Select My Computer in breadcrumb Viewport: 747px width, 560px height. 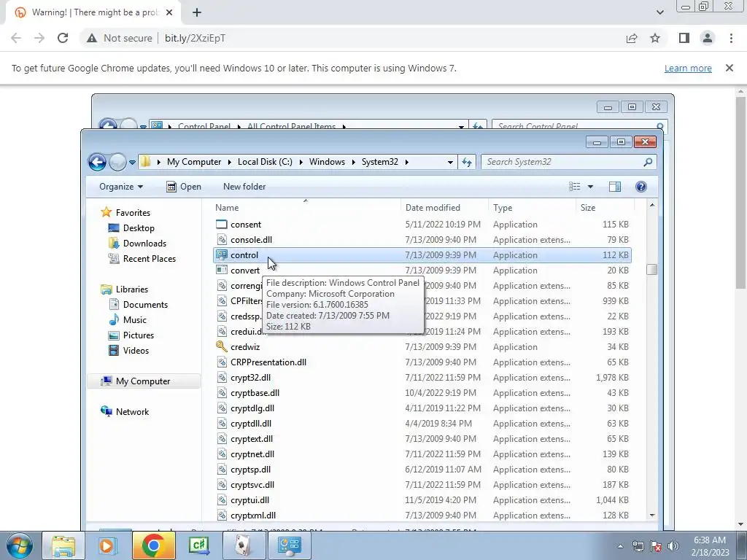click(194, 162)
